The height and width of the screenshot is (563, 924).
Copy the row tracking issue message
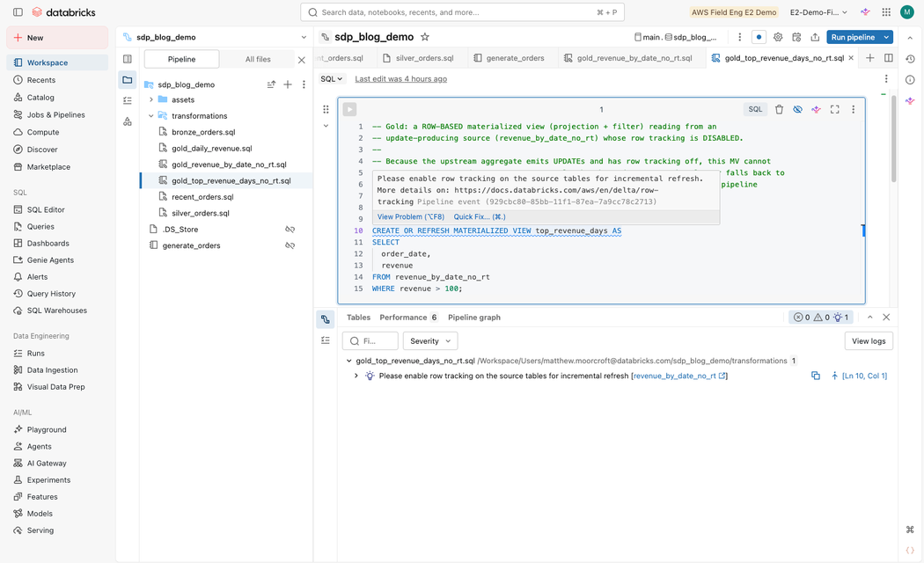816,376
